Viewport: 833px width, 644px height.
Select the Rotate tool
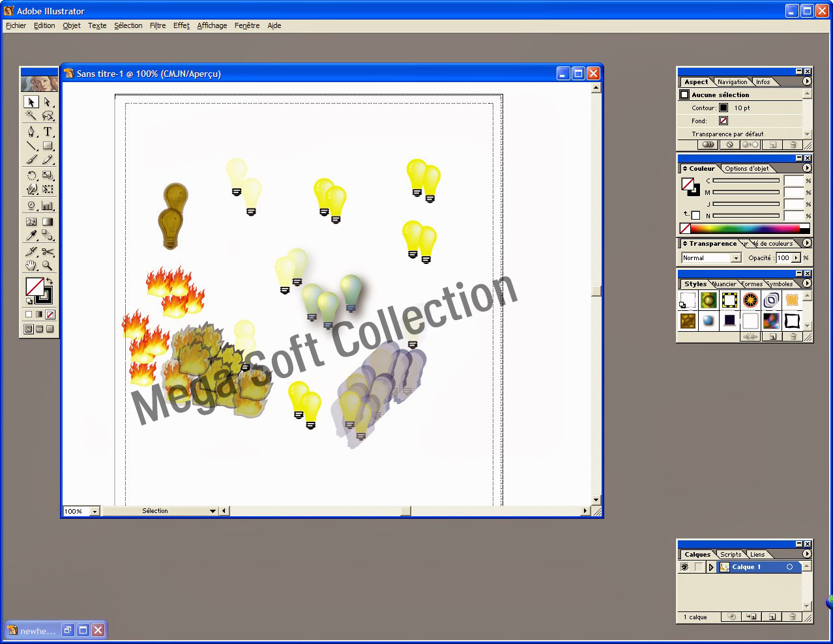[x=31, y=175]
